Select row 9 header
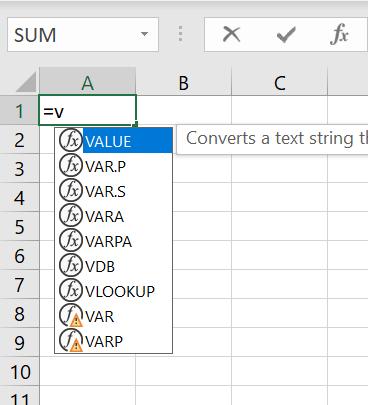Viewport: 368px width, 405px height. point(19,342)
